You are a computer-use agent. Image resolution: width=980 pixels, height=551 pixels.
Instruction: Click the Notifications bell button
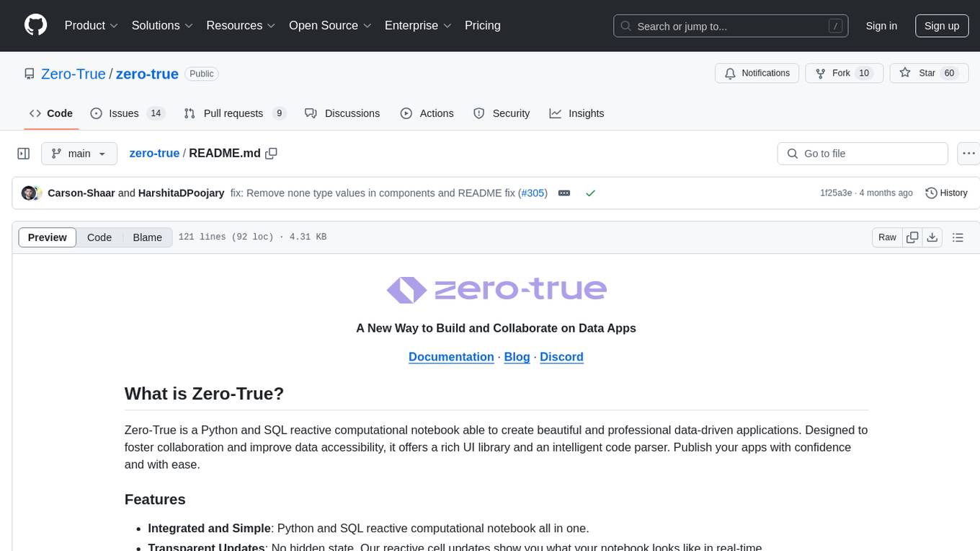click(x=757, y=73)
